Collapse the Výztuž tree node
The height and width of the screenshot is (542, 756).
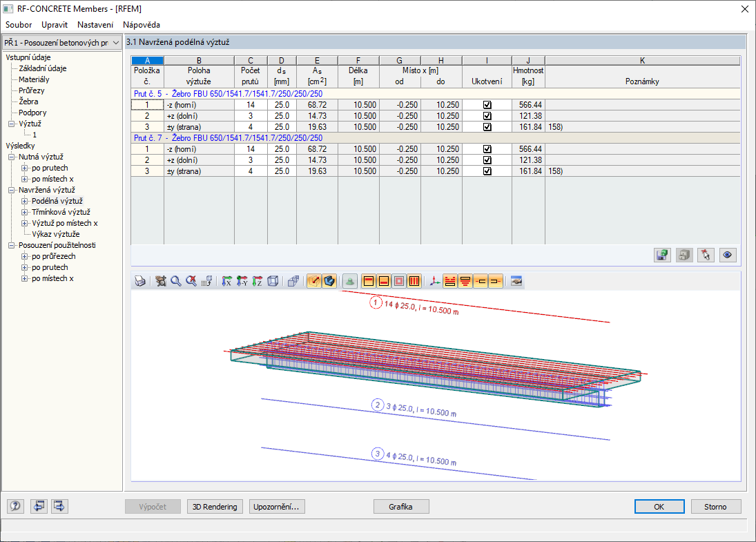tap(12, 124)
